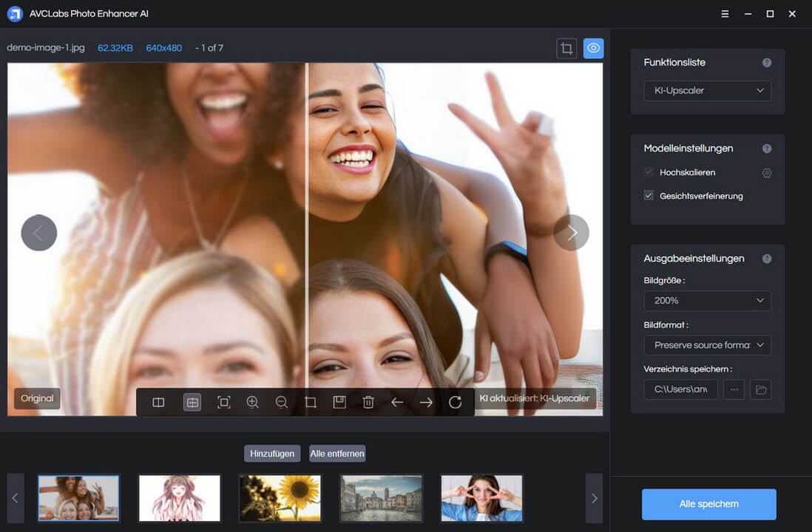Click the Verzeichnis speichern path field

(x=680, y=389)
